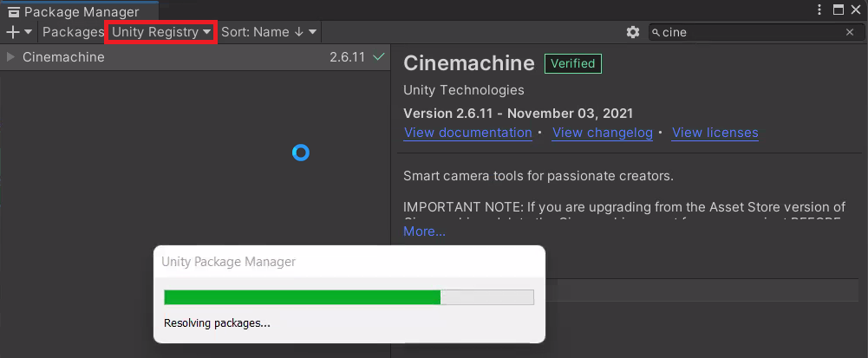Click the Unity Technologies publisher text

point(464,89)
